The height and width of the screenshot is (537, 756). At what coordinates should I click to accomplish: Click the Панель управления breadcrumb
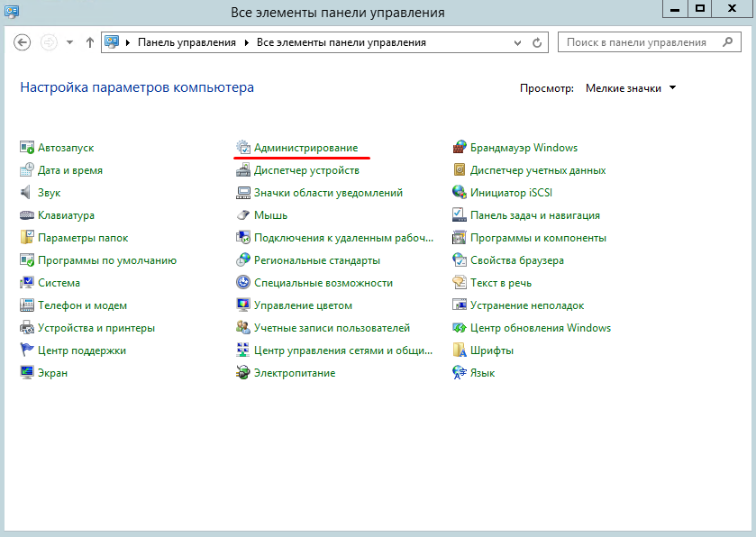tap(187, 42)
